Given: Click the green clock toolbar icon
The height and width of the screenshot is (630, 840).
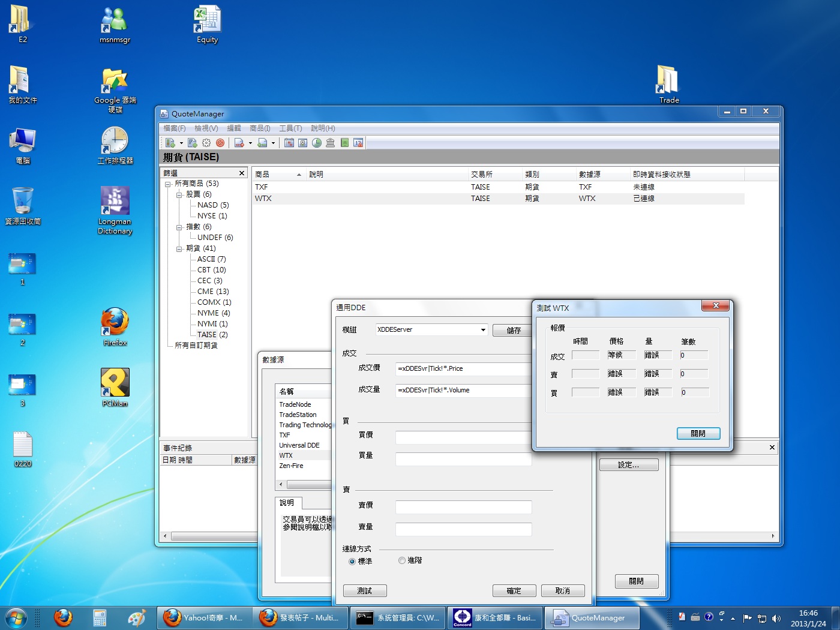Looking at the screenshot, I should 317,143.
